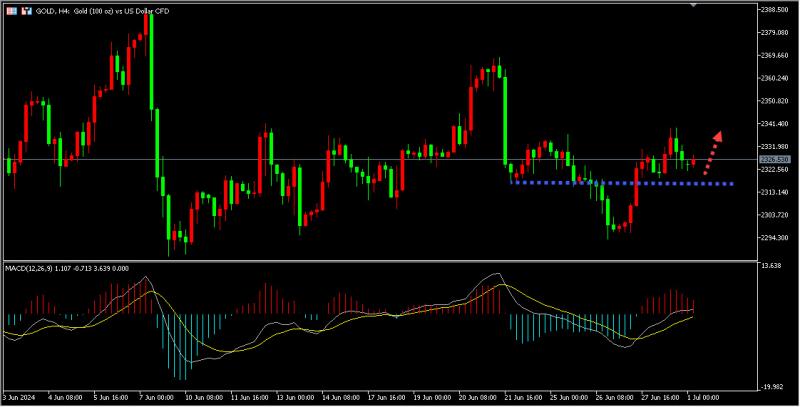Click the 4 Jun 08:00 time label
The height and width of the screenshot is (407, 800).
coord(65,397)
